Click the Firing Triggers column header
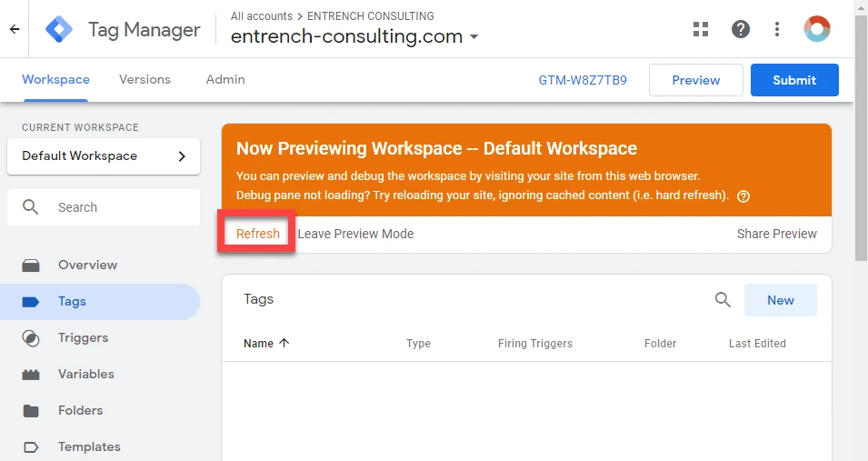868x461 pixels. (x=535, y=344)
